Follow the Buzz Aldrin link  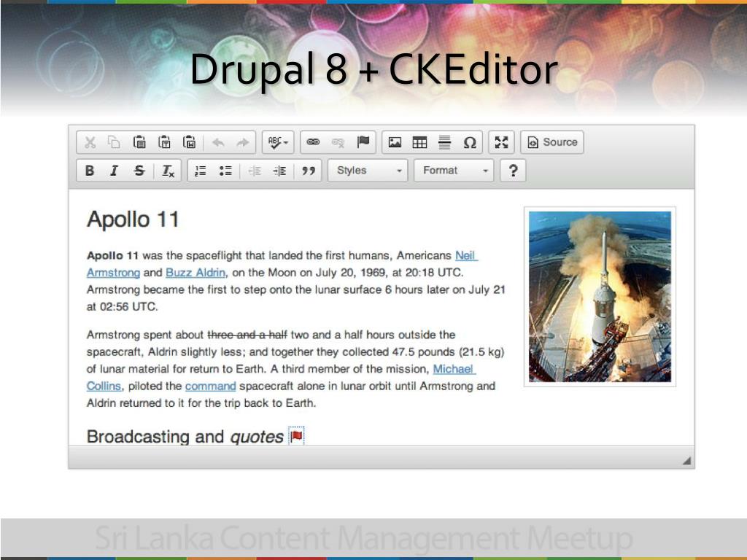(x=196, y=273)
